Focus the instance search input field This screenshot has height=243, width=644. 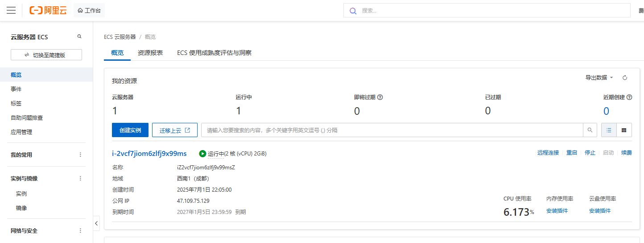392,130
